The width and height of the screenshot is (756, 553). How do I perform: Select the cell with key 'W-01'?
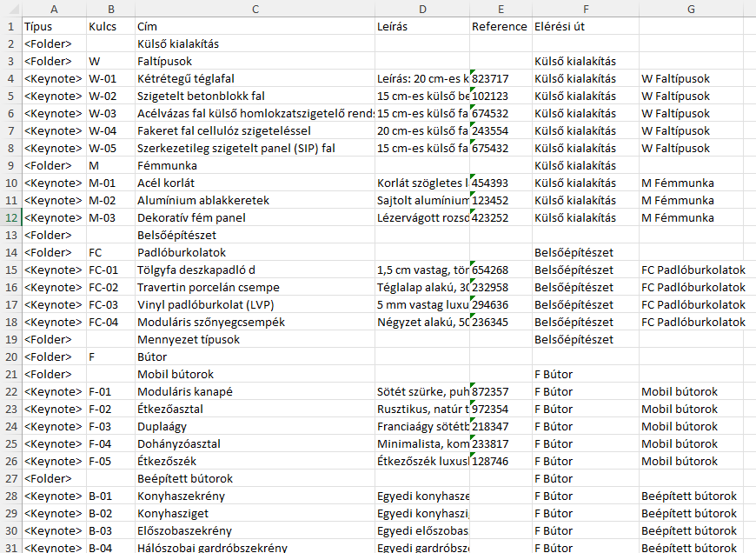110,78
